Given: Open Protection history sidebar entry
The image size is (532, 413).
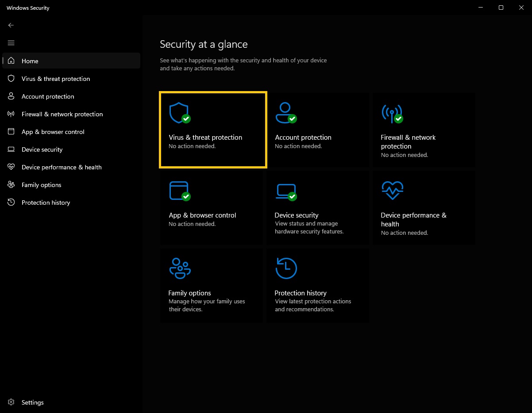Looking at the screenshot, I should click(x=46, y=203).
